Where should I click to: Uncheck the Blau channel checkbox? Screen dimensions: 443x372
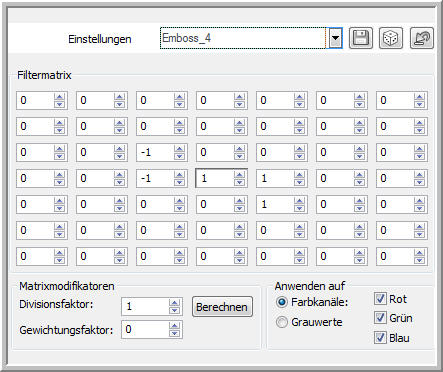click(380, 337)
